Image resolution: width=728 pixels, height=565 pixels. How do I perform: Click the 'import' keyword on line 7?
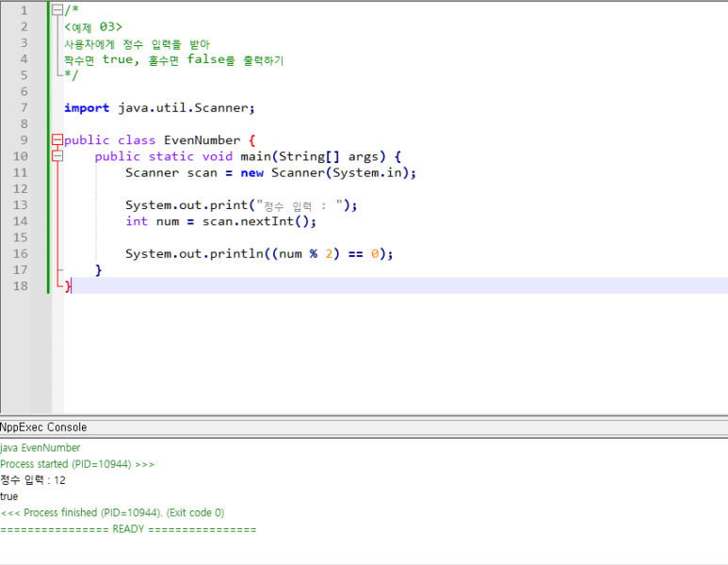coord(87,107)
